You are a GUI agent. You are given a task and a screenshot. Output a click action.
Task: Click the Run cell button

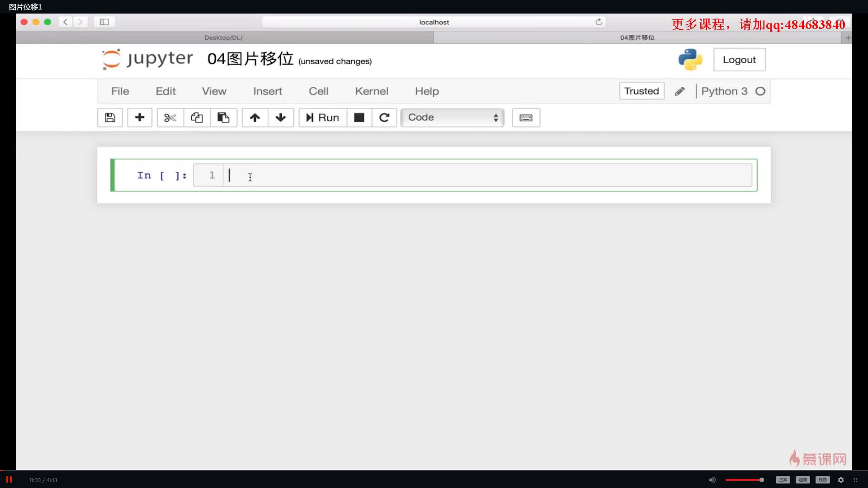[322, 117]
